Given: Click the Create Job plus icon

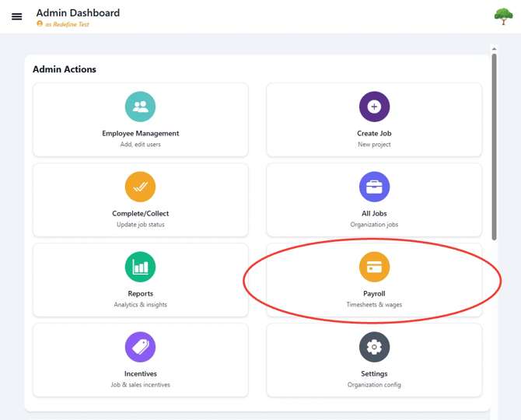Looking at the screenshot, I should tap(374, 107).
